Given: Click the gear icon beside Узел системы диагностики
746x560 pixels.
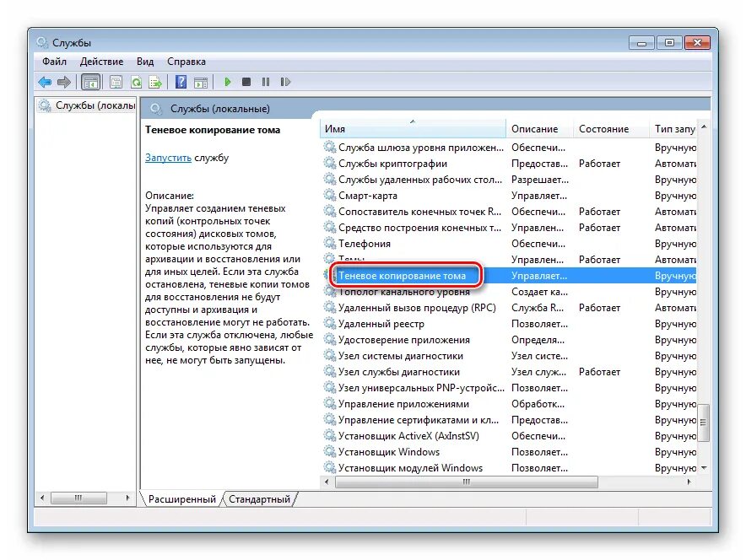Looking at the screenshot, I should click(x=330, y=356).
